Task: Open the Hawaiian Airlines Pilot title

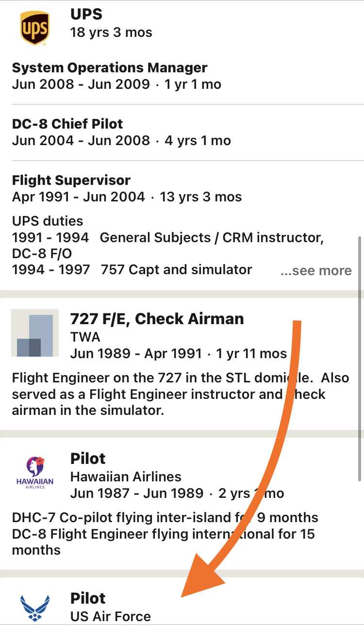Action: (x=88, y=459)
